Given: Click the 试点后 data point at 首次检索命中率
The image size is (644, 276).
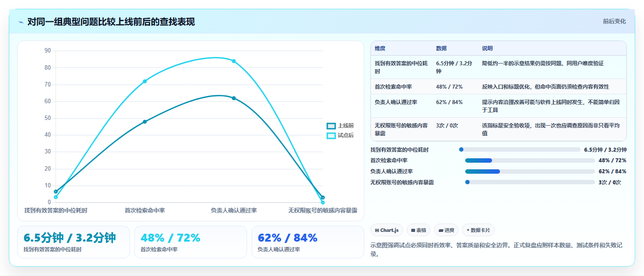Looking at the screenshot, I should point(144,81).
